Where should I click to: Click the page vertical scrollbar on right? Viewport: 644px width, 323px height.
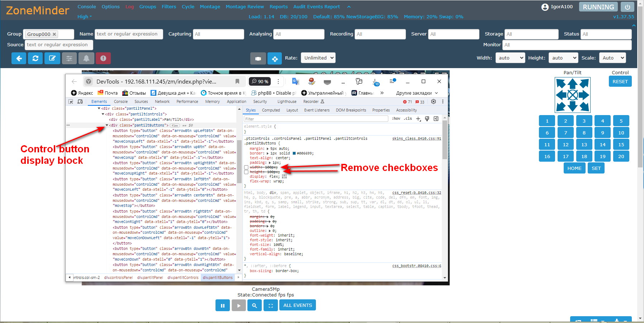640,86
